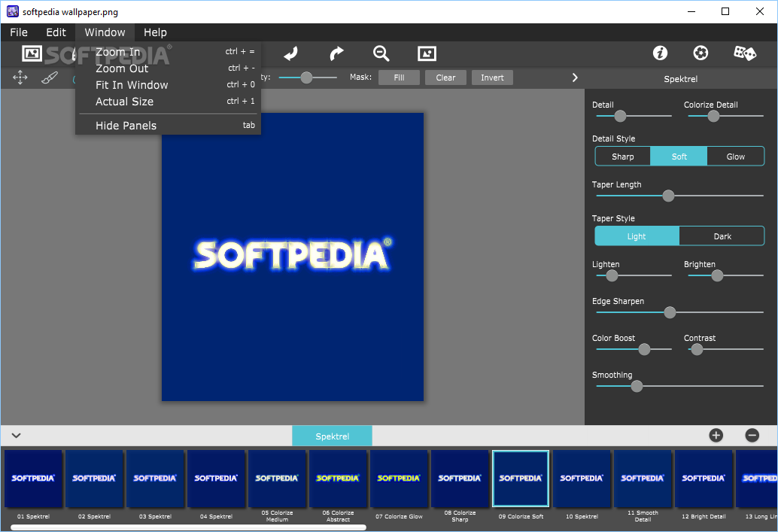Click the Softpedia image on the canvas
This screenshot has height=532, width=778.
point(293,257)
